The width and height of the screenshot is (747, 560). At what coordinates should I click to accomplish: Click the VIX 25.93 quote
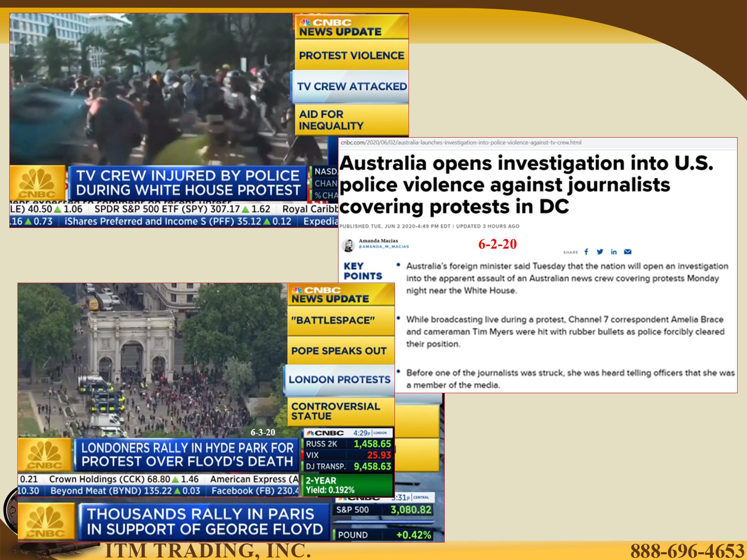[x=348, y=455]
